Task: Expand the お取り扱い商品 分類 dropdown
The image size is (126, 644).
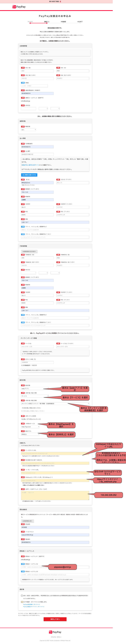Action: (x=35, y=396)
